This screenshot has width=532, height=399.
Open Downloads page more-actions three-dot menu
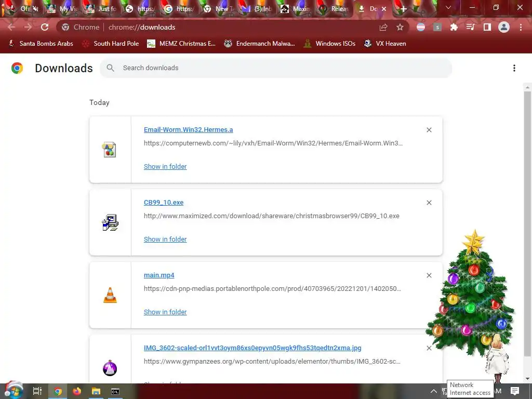(514, 68)
